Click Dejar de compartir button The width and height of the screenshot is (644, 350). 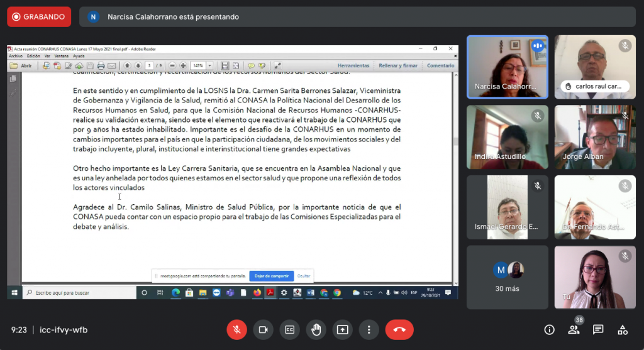(x=272, y=276)
